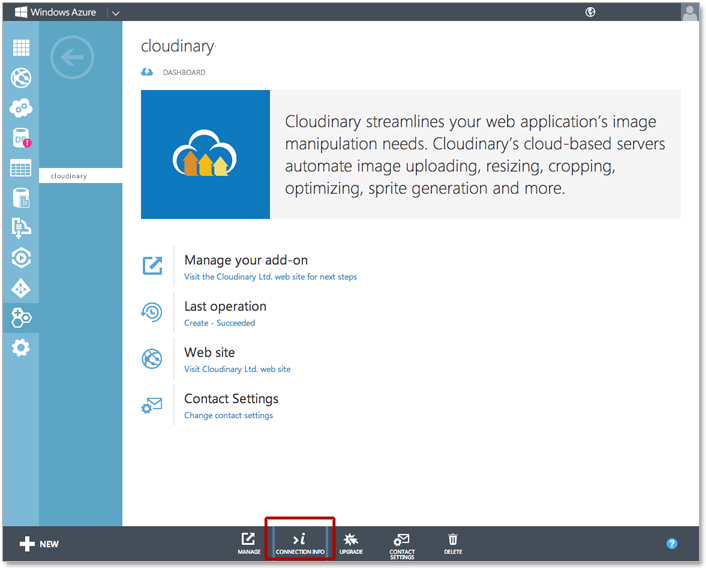This screenshot has width=706, height=568.
Task: Click the Last operation heading
Action: (x=225, y=307)
